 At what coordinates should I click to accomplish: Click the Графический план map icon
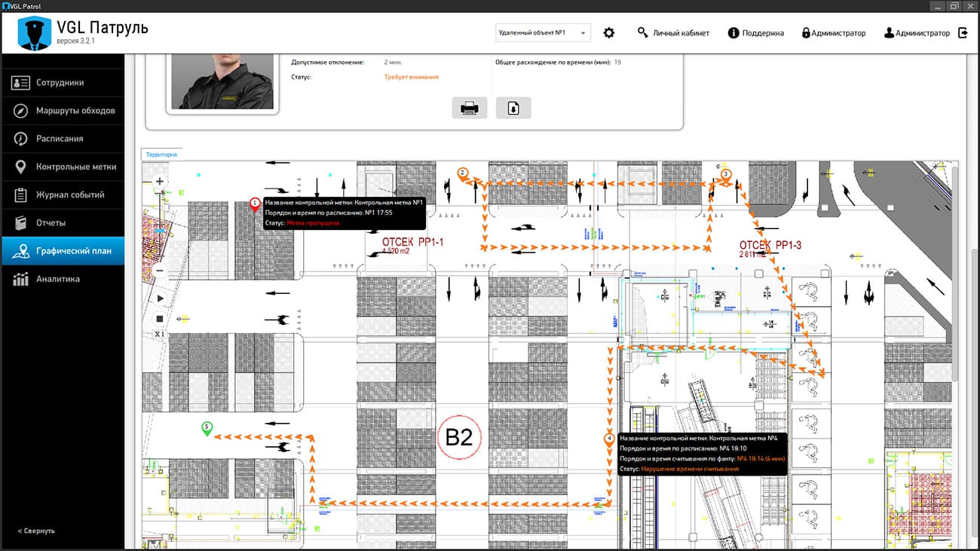point(21,251)
